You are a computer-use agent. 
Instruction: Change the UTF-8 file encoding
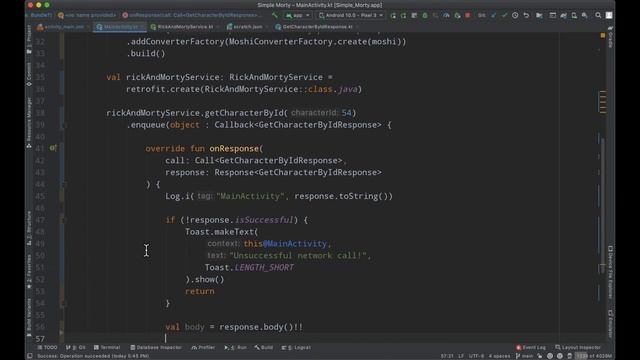coord(476,356)
